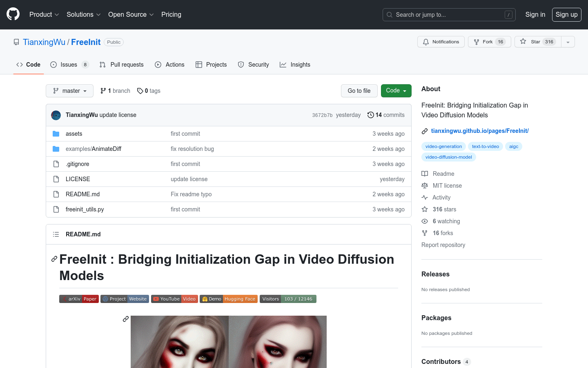Click Report repository

(x=443, y=245)
